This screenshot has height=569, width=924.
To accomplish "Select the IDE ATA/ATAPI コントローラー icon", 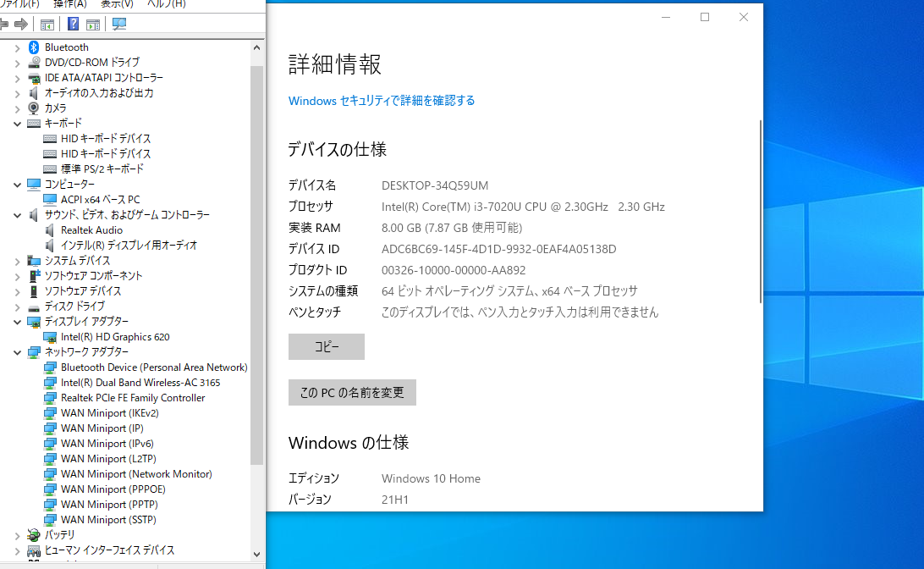I will point(34,78).
